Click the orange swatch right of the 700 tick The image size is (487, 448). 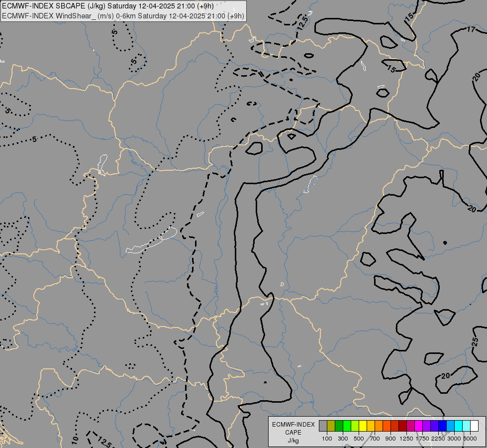[x=379, y=426]
